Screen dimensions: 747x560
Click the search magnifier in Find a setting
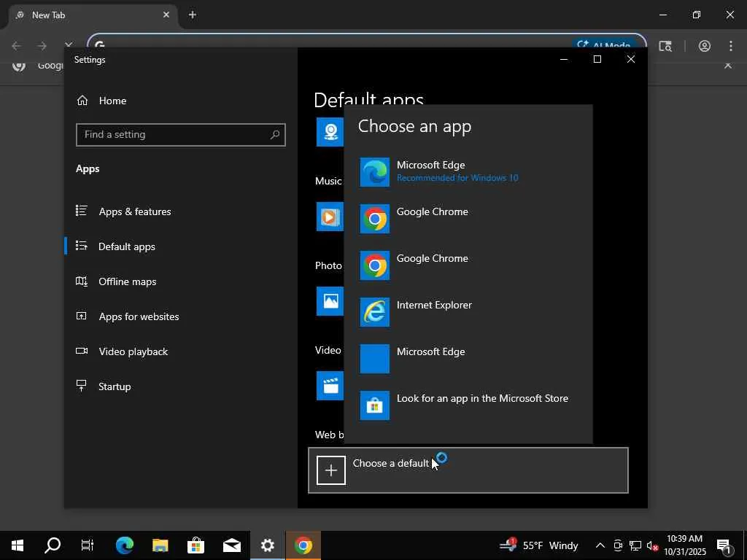[275, 135]
